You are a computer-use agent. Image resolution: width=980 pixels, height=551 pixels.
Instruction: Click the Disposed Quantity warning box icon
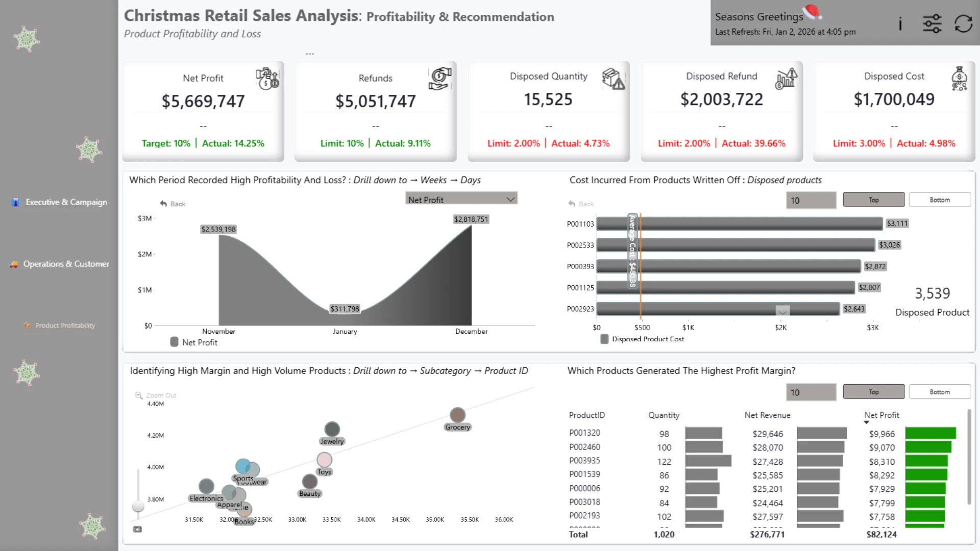(x=613, y=79)
